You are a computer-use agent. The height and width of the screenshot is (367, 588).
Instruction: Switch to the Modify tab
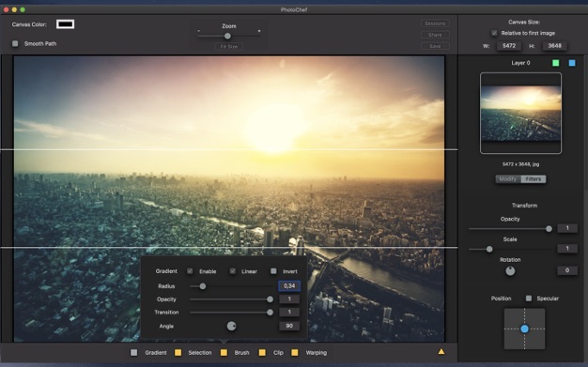coord(508,179)
